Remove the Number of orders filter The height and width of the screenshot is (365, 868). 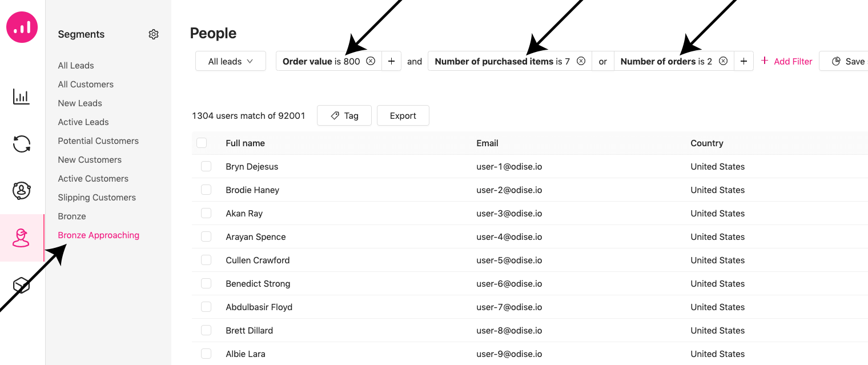[x=723, y=61]
